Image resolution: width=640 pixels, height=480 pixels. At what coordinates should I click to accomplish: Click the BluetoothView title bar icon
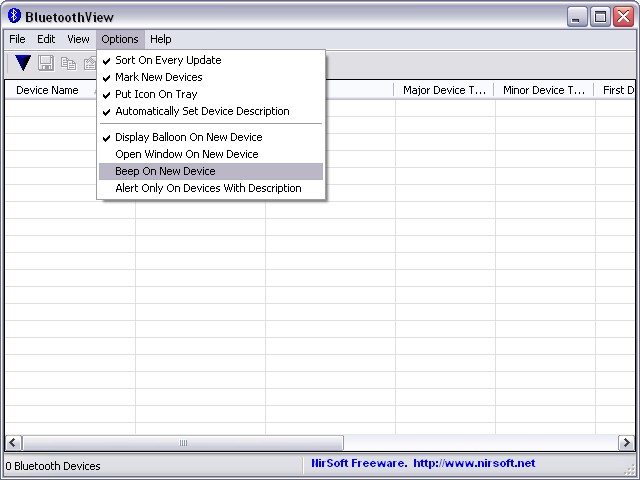tap(14, 16)
